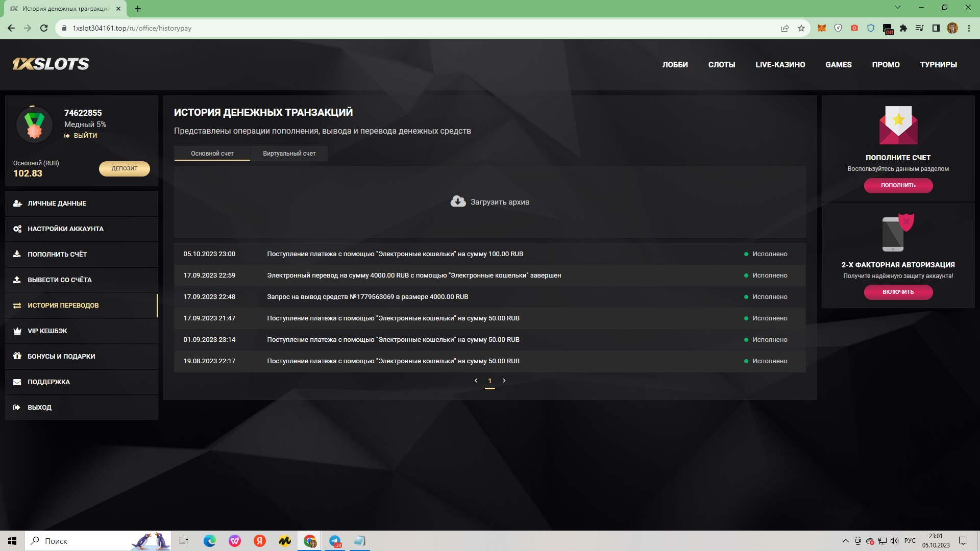Click the cloud download archive icon
This screenshot has height=551, width=980.
pyautogui.click(x=458, y=202)
